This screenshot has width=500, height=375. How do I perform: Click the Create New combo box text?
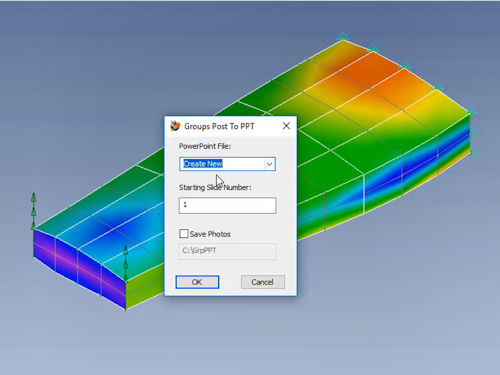[x=203, y=164]
